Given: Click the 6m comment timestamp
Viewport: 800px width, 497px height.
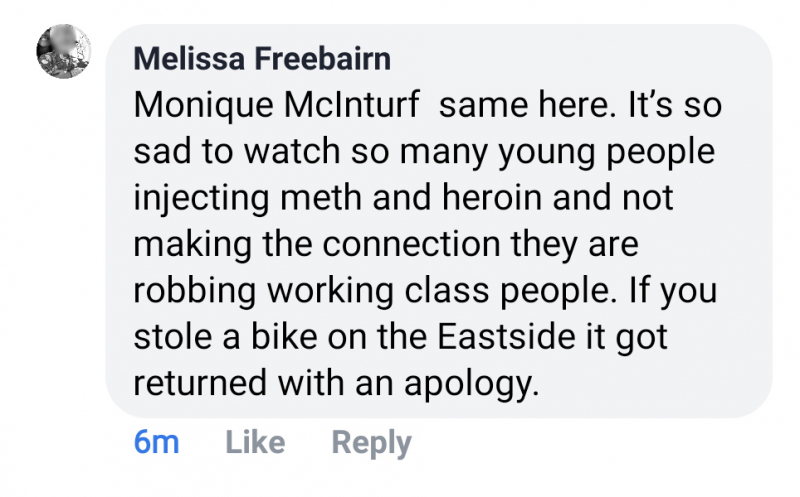Looking at the screenshot, I should [x=156, y=443].
